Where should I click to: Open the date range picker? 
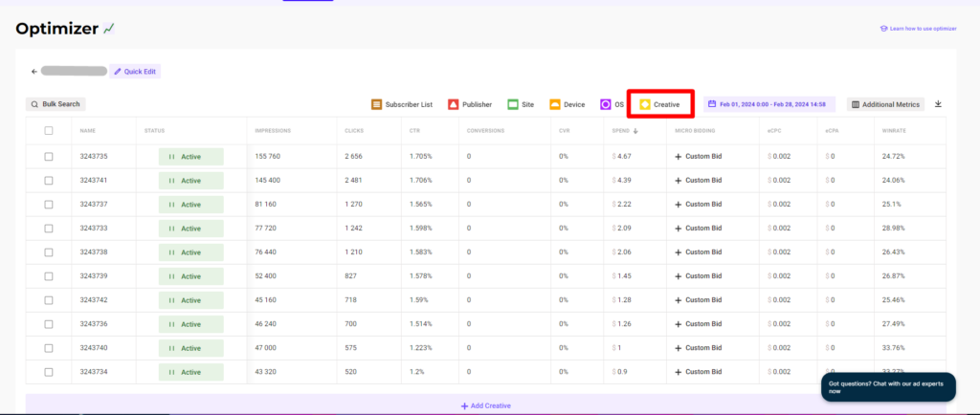(769, 104)
